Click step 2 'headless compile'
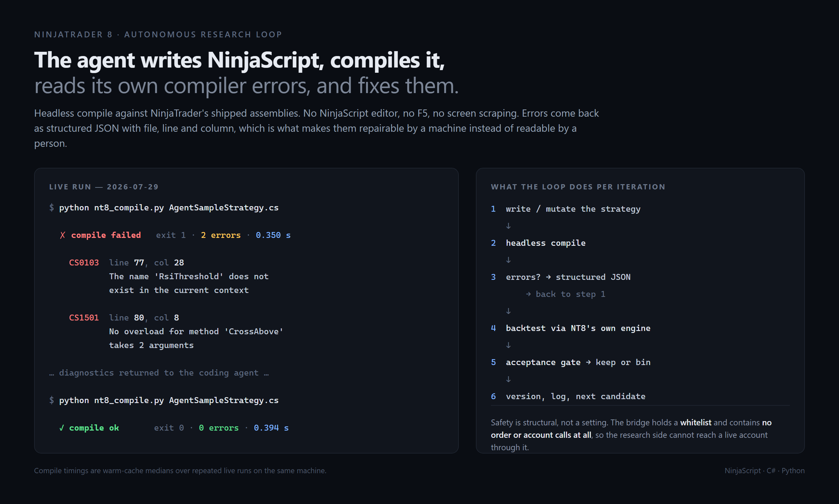The image size is (839, 504). 546,243
